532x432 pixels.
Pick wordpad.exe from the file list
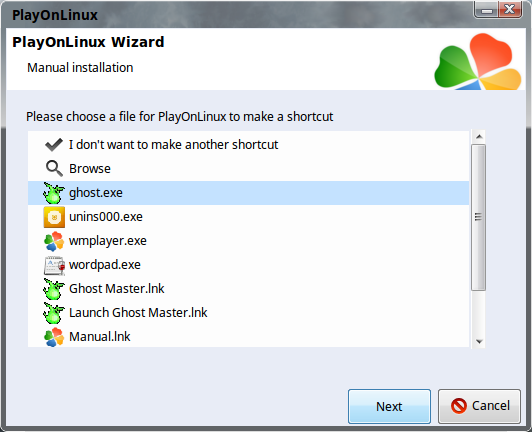click(248, 265)
